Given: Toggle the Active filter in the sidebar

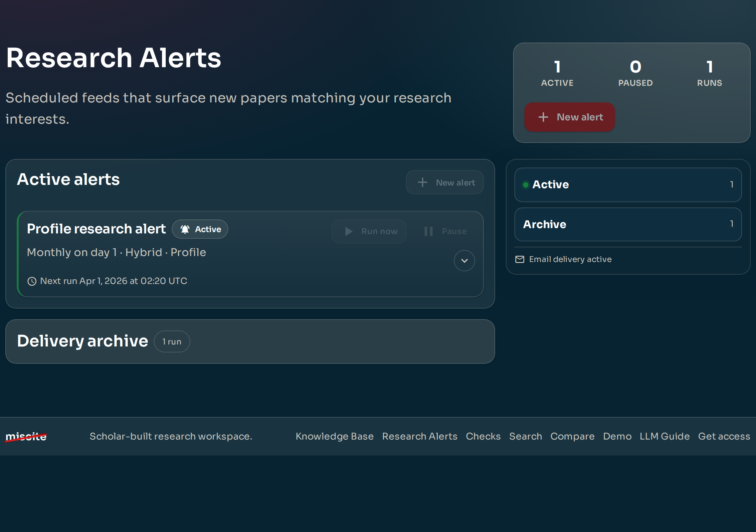Looking at the screenshot, I should 628,185.
